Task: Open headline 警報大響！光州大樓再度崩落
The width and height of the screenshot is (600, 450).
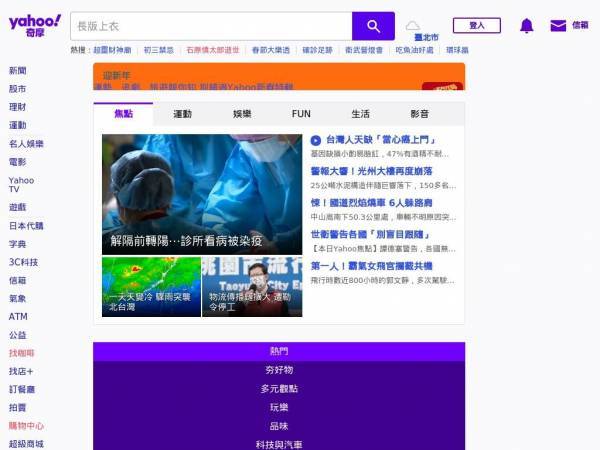Action: tap(372, 171)
